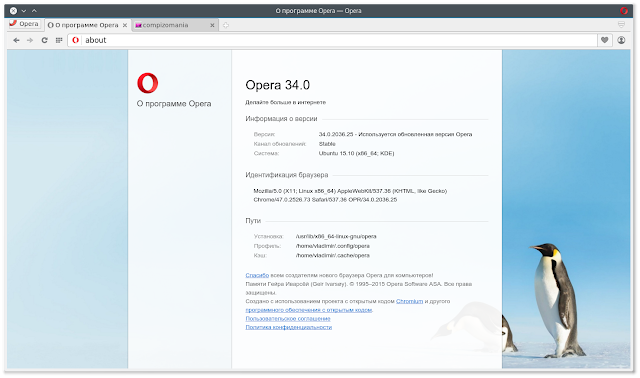This screenshot has width=640, height=378.
Task: Click the Opera icon in title bar corner
Action: pos(624,11)
